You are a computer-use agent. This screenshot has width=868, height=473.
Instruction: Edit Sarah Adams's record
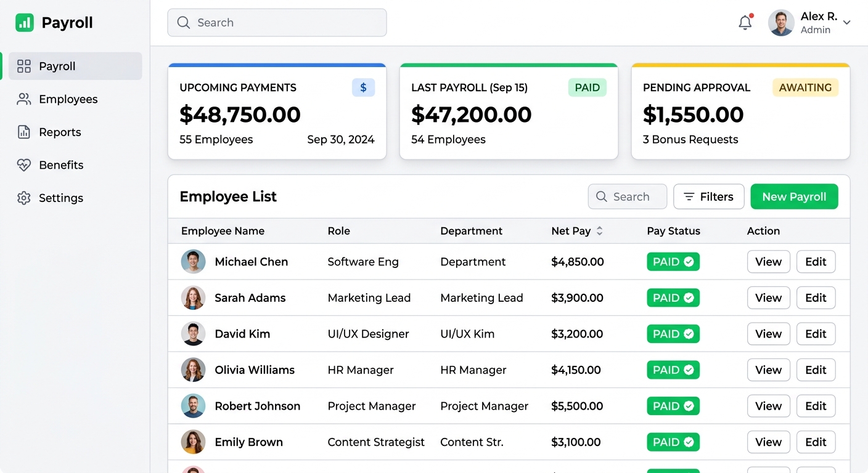(x=816, y=297)
